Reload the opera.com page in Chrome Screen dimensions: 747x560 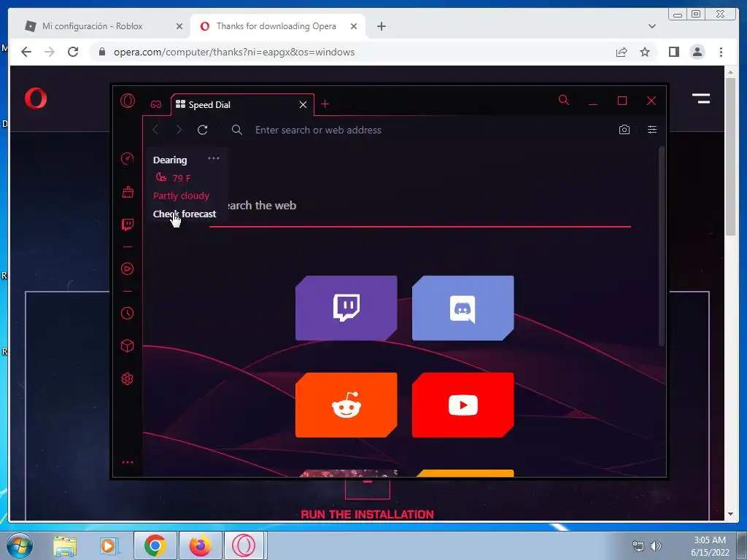(73, 52)
